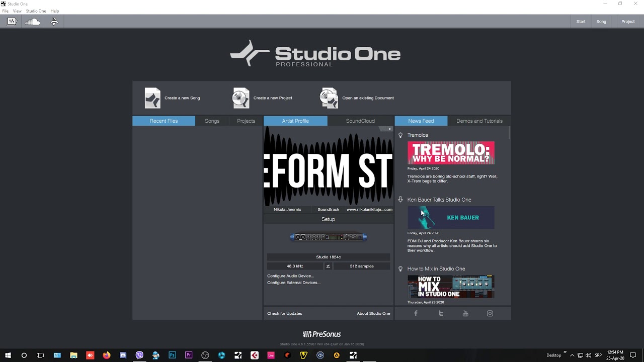Image resolution: width=644 pixels, height=362 pixels.
Task: Open the Tremolo Why Be Normal thumbnail
Action: coord(451,153)
